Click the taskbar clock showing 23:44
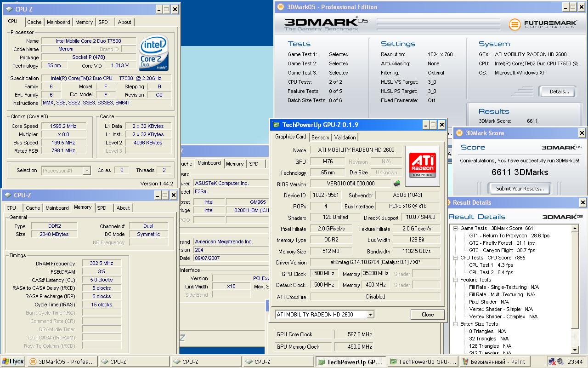Image resolution: width=588 pixels, height=368 pixels. (575, 362)
